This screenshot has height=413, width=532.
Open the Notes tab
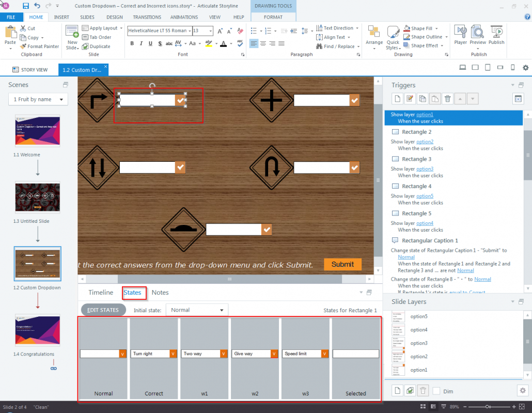tap(160, 293)
